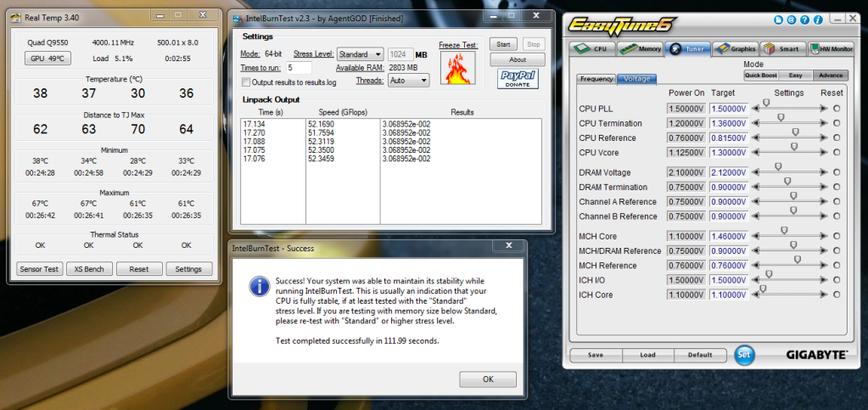
Task: Increase CPU Termination with its right arrow
Action: click(824, 124)
